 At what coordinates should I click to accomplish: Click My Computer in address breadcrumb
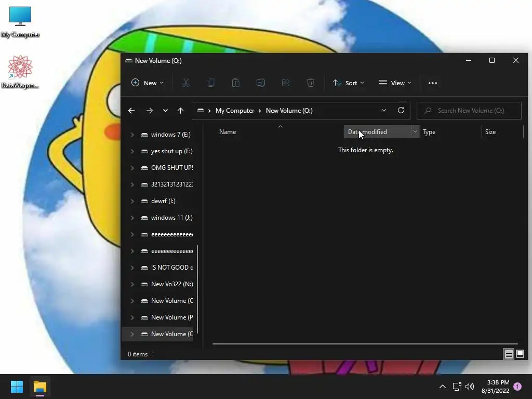coord(235,111)
